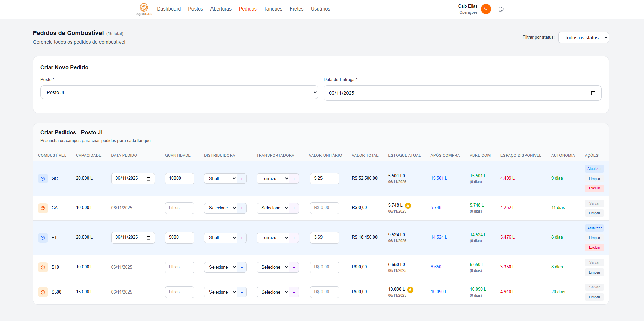Add new transportadora plus button in ET row
This screenshot has height=321, width=644.
coord(294,238)
